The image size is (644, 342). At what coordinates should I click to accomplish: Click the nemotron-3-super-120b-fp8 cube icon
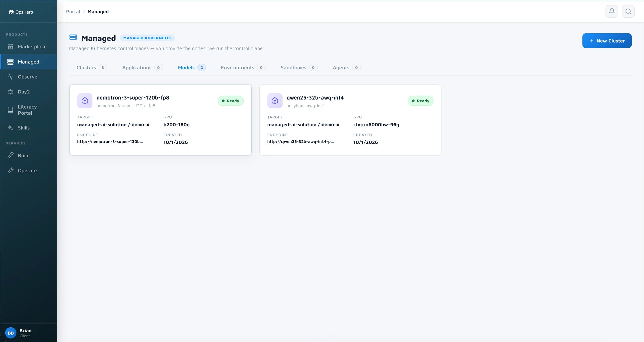tap(85, 101)
